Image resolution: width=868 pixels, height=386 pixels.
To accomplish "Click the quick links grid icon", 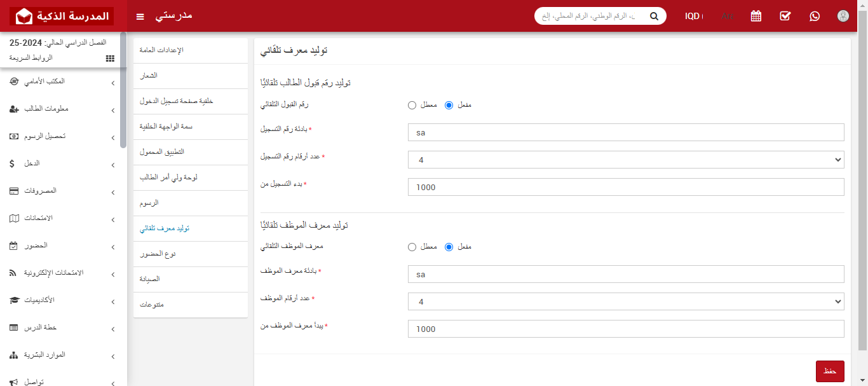I will 109,58.
